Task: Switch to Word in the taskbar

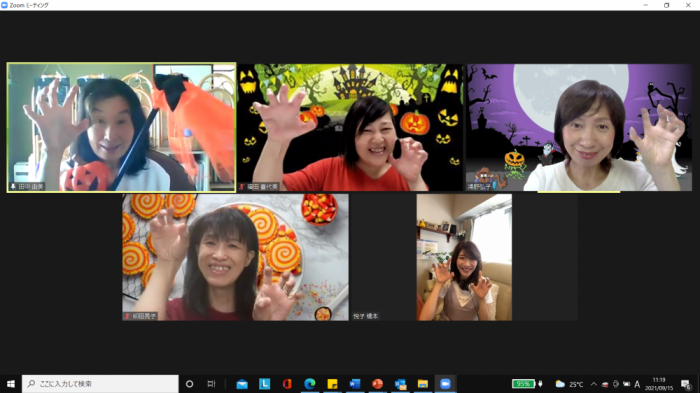Action: point(355,384)
